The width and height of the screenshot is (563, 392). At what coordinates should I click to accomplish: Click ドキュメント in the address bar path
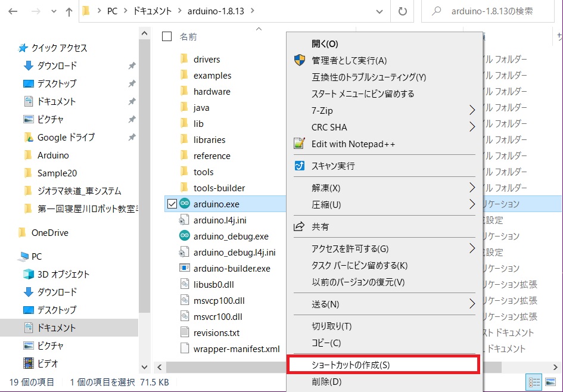(x=153, y=11)
